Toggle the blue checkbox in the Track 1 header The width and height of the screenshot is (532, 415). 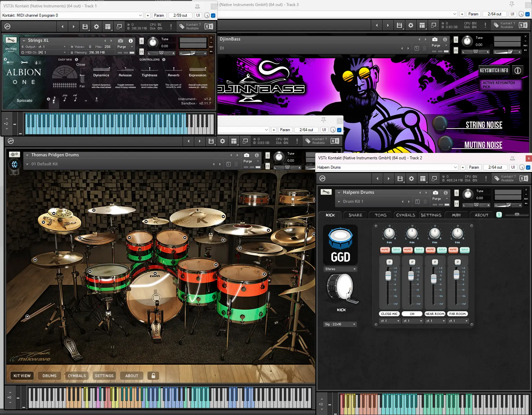coord(213,15)
